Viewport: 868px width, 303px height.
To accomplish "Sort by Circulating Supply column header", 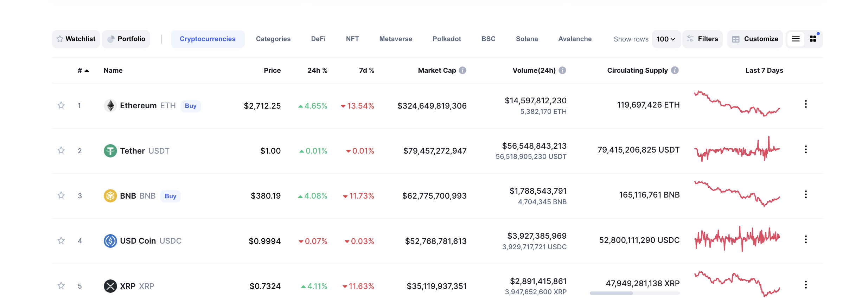I will pos(637,70).
